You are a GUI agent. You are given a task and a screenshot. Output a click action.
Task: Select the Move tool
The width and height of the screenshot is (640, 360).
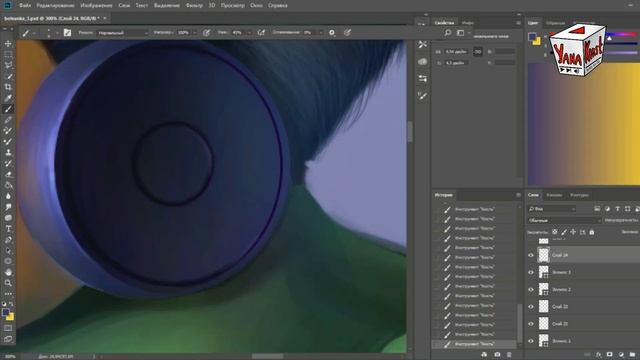tap(8, 44)
